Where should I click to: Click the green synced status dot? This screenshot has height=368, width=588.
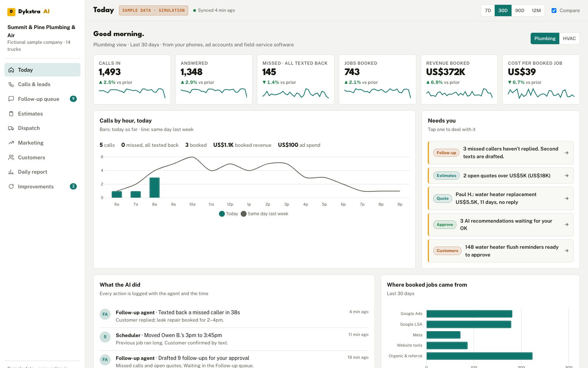[194, 10]
